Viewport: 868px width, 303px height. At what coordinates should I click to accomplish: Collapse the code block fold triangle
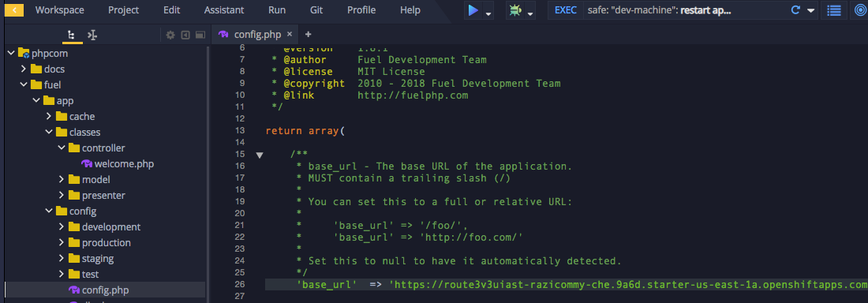tap(259, 155)
